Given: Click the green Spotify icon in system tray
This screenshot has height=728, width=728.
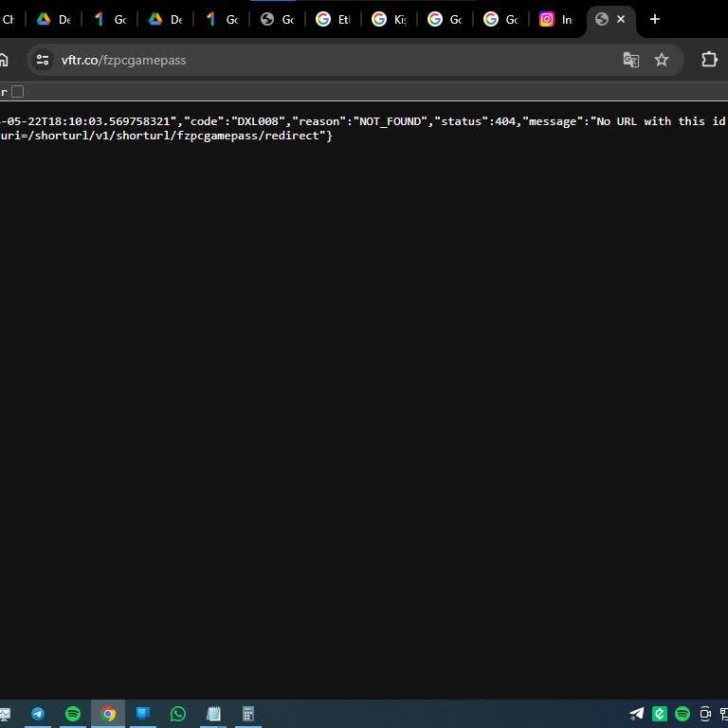Looking at the screenshot, I should pos(682,714).
